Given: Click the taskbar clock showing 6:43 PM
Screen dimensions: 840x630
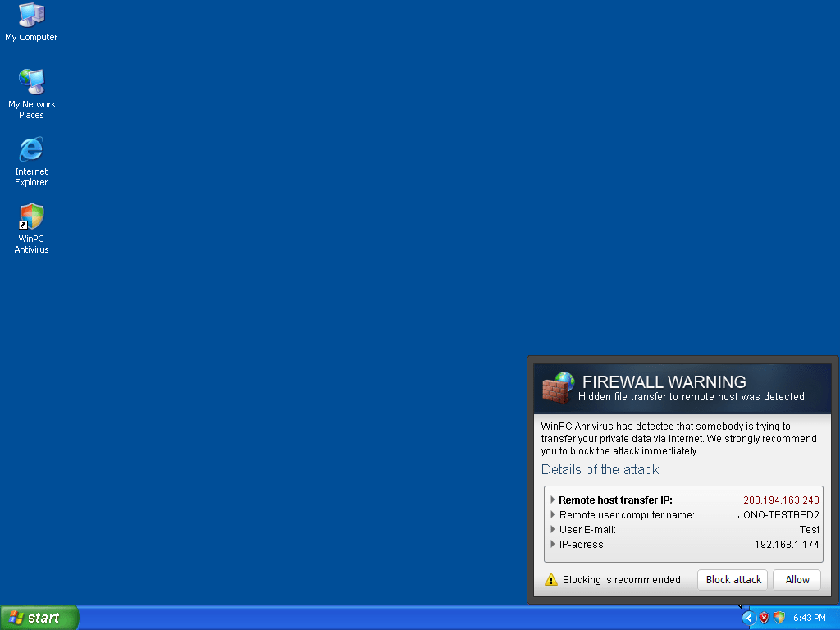Looking at the screenshot, I should [x=809, y=618].
